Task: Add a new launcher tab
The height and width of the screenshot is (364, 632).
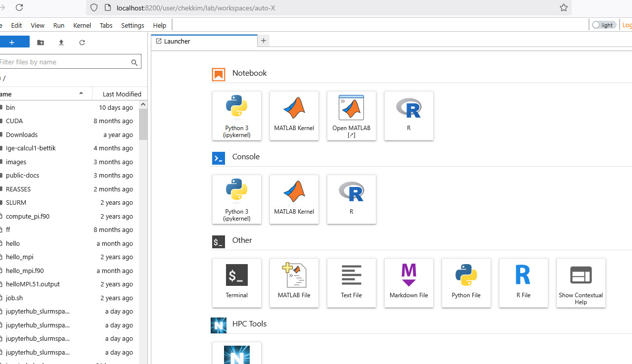Action: tap(264, 41)
